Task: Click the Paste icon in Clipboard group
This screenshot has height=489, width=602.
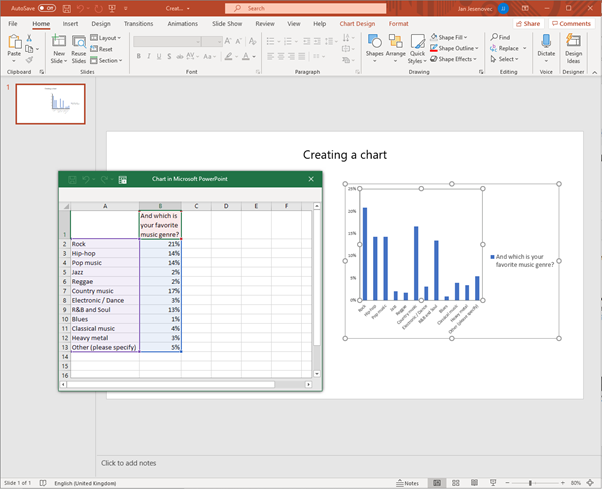Action: pyautogui.click(x=14, y=44)
